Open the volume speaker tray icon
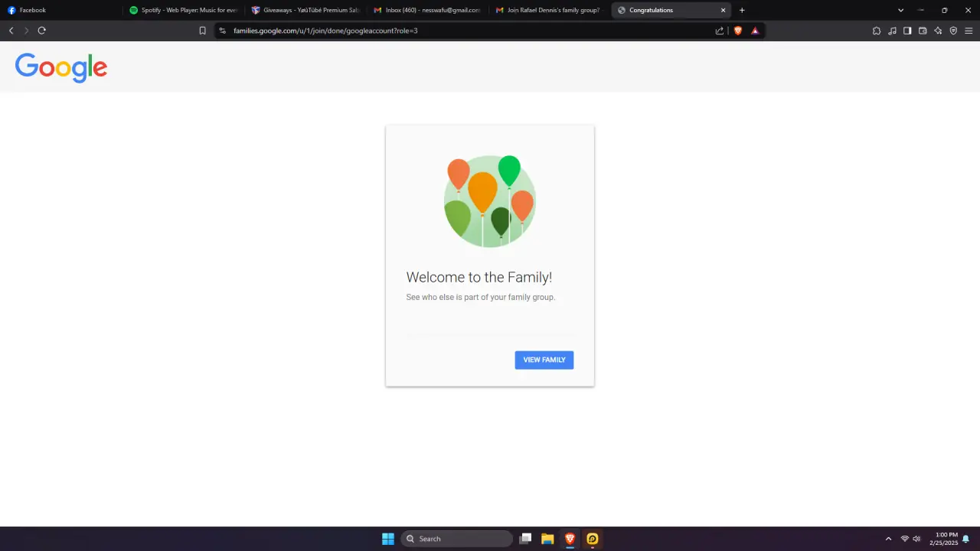 [x=916, y=539]
